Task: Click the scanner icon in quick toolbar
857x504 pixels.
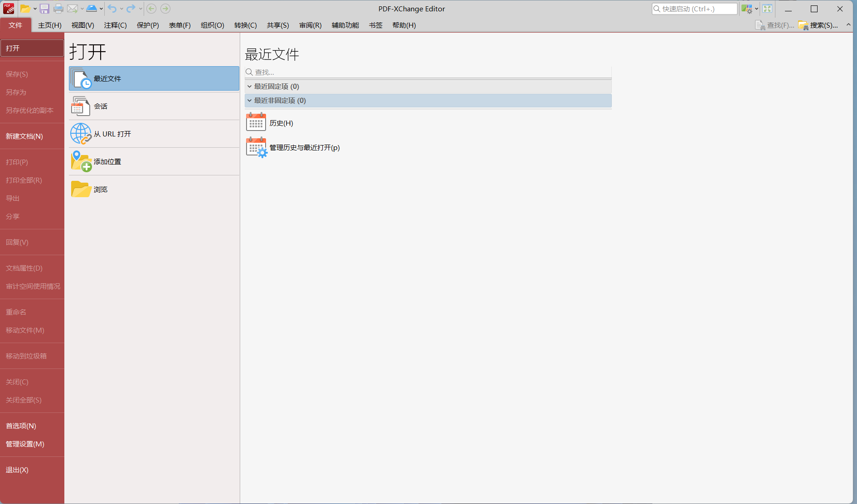Action: coord(92,9)
